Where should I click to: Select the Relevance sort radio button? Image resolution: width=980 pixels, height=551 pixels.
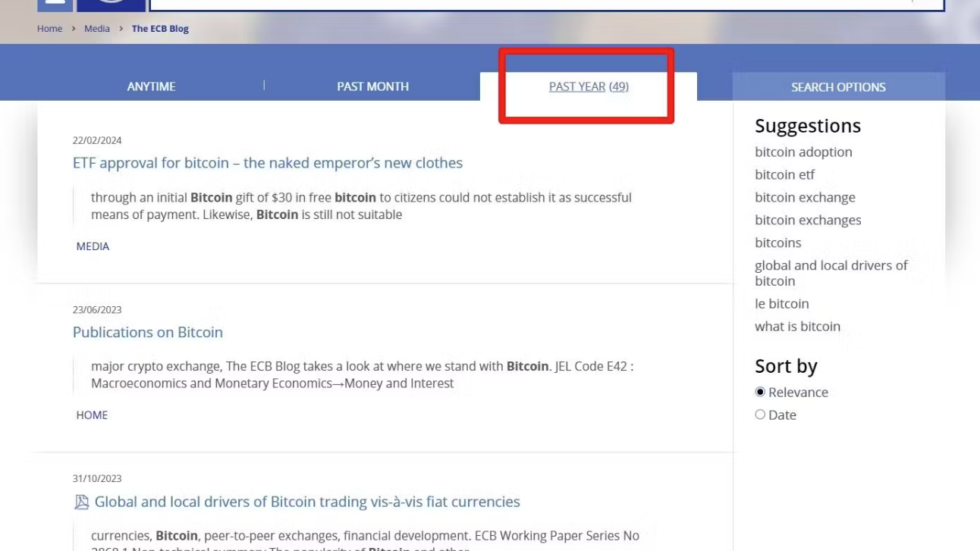[x=760, y=392]
